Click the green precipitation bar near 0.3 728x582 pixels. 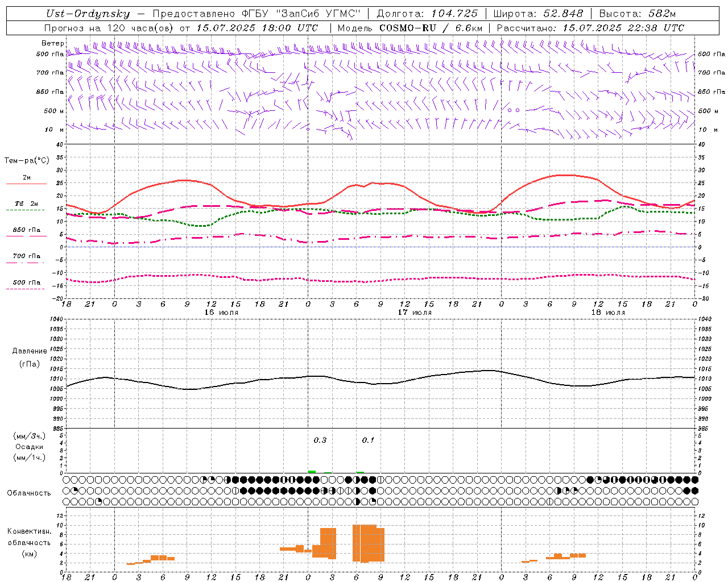click(x=312, y=472)
